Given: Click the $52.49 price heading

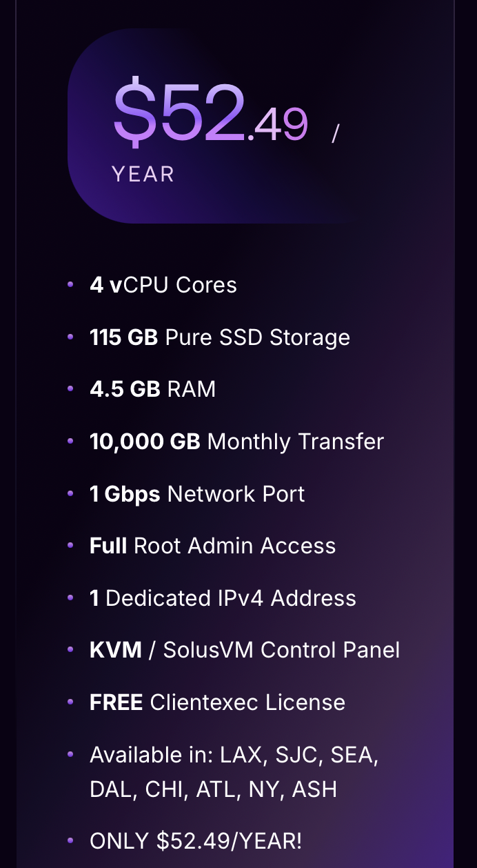Looking at the screenshot, I should click(x=210, y=111).
